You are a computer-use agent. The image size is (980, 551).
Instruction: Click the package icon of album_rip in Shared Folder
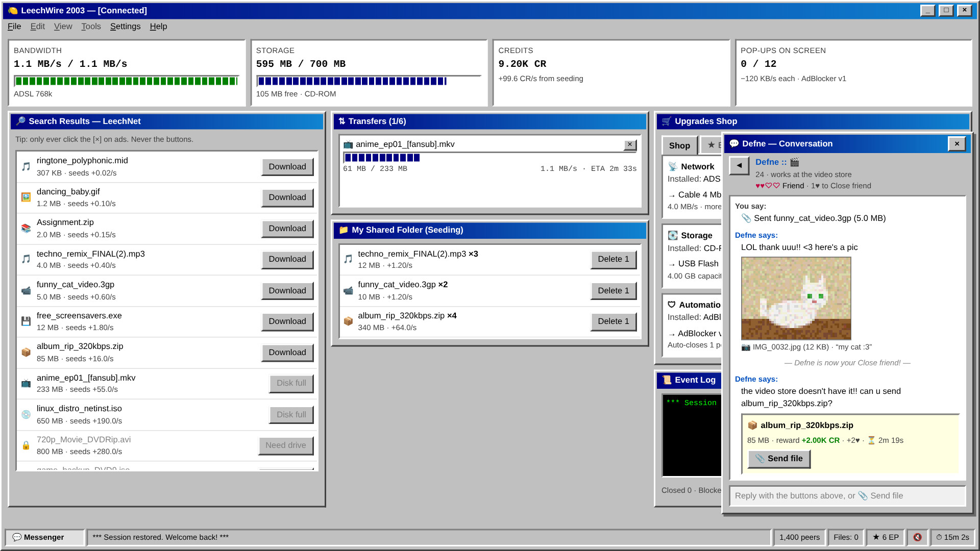click(x=348, y=321)
